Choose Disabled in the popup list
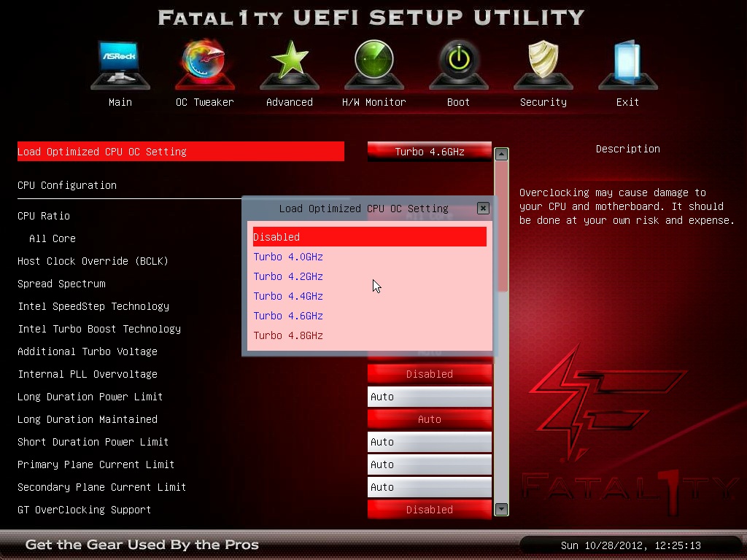 pos(370,237)
